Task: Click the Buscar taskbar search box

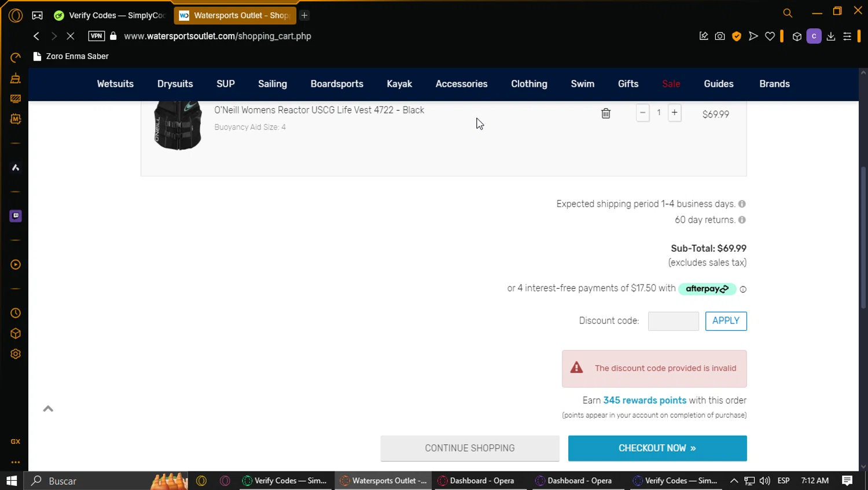Action: pos(106,481)
